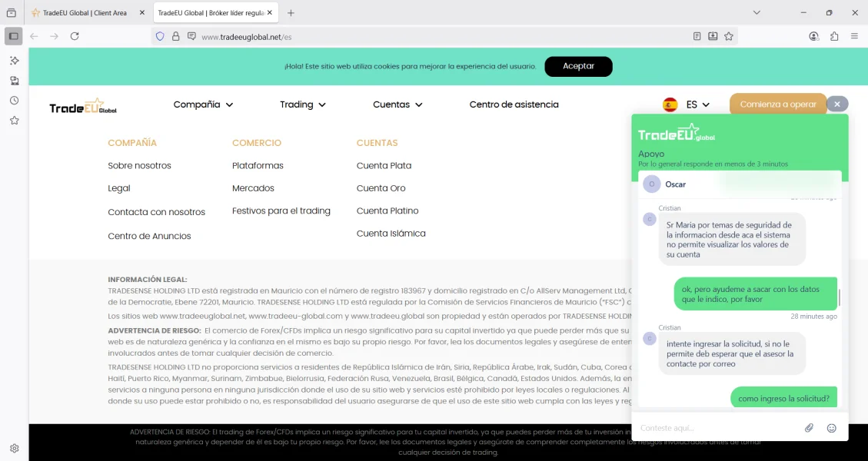This screenshot has width=868, height=461.
Task: Click the TradeEU Global logo
Action: (x=83, y=107)
